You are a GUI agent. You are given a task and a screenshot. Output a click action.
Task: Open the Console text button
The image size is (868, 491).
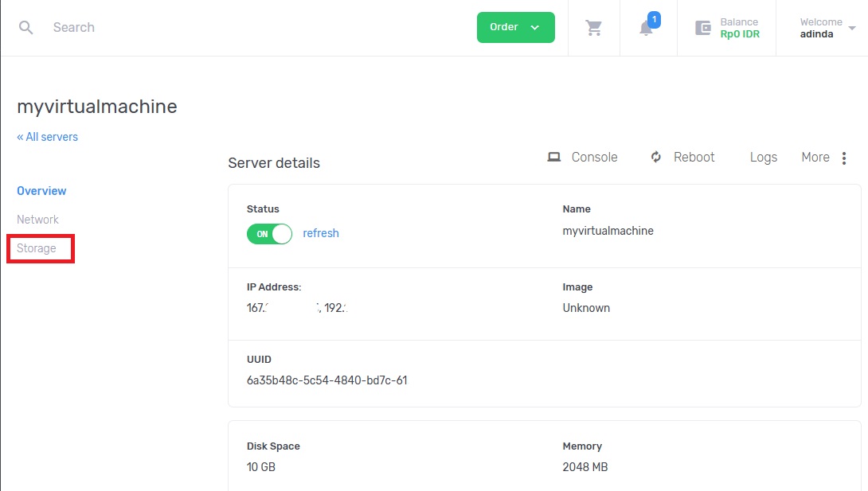pyautogui.click(x=594, y=157)
